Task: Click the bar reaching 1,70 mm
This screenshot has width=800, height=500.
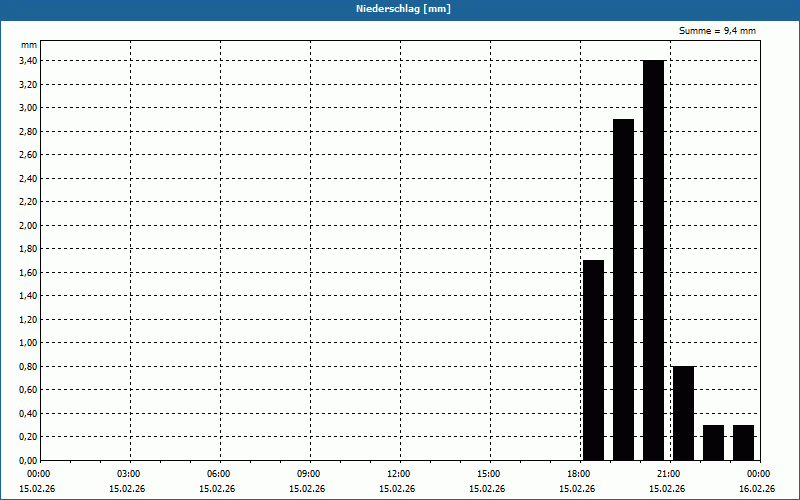Action: [593, 360]
